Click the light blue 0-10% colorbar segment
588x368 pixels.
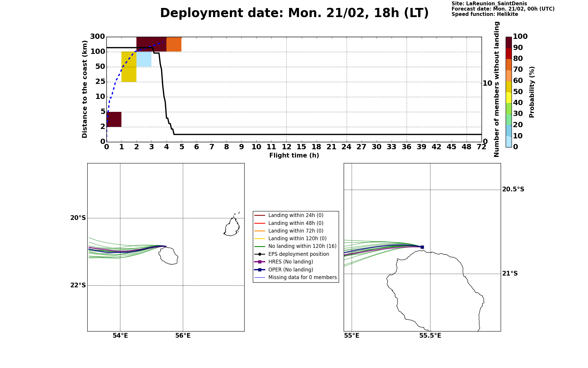509,142
